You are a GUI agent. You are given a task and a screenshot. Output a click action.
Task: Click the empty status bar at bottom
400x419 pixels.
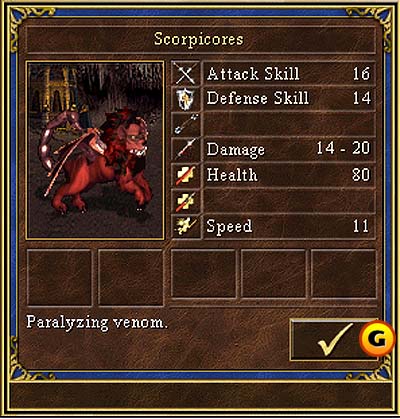[x=200, y=396]
